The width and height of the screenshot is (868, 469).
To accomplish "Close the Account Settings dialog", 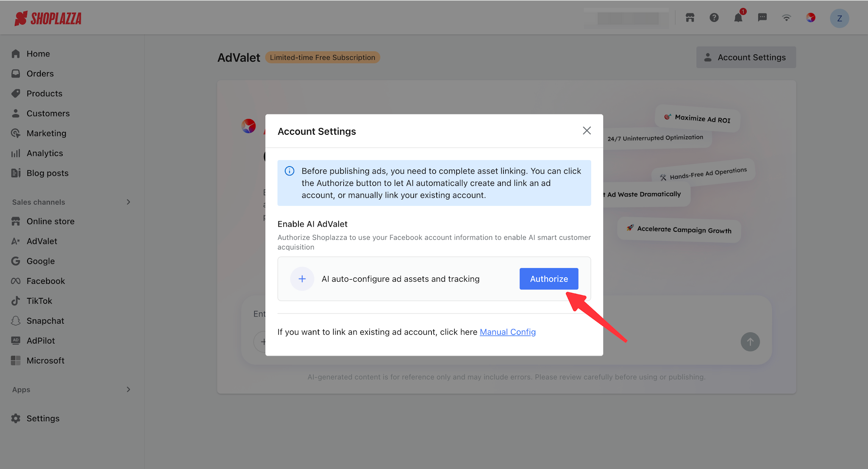I will click(587, 130).
